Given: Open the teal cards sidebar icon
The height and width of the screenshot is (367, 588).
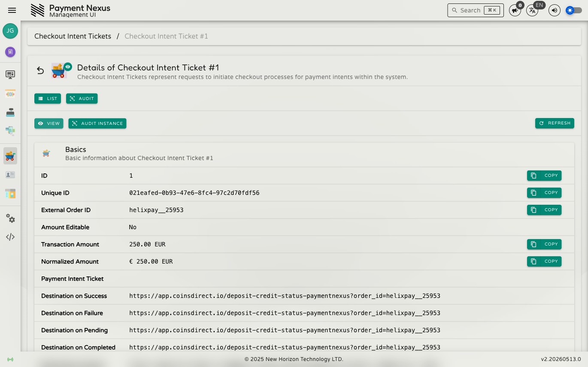Looking at the screenshot, I should point(10,131).
